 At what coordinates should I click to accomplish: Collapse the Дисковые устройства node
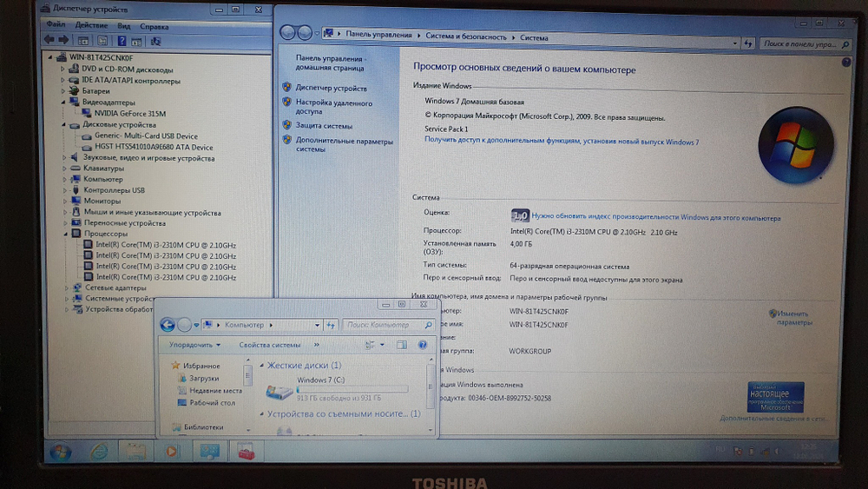[x=63, y=124]
